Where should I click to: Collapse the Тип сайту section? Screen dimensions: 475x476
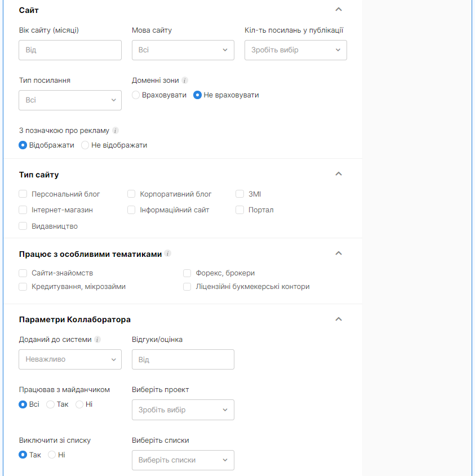point(338,174)
